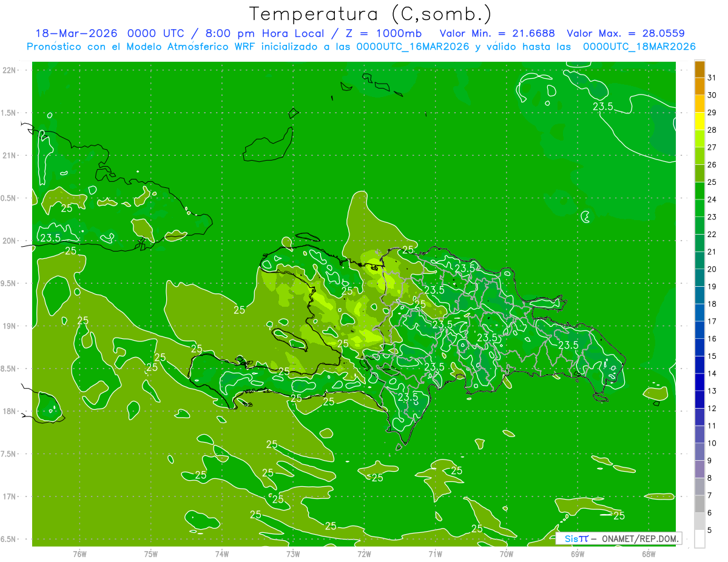The width and height of the screenshot is (728, 562).
Task: Click the 'Temperatura (C,somb.)' map title
Action: 370,14
